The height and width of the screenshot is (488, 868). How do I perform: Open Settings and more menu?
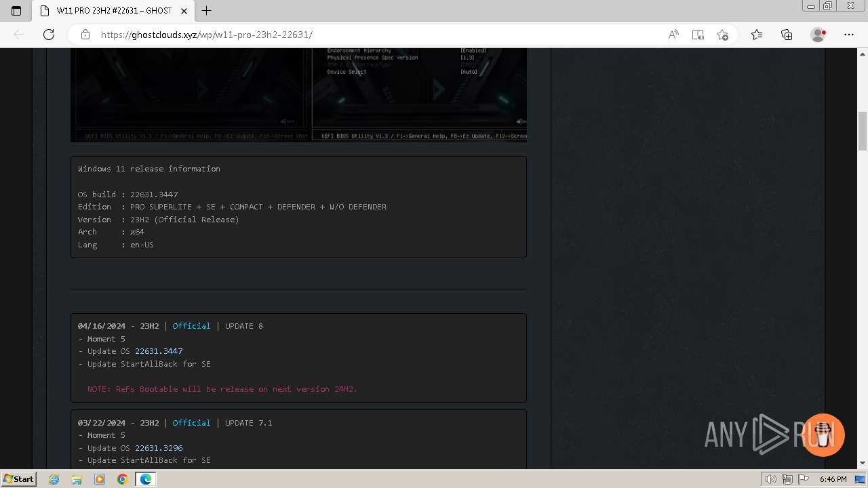[x=849, y=35]
